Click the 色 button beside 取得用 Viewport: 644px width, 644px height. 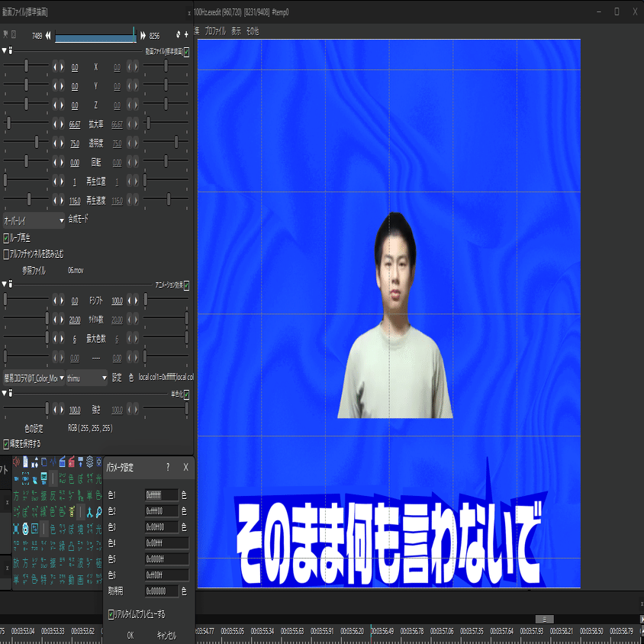(x=184, y=591)
